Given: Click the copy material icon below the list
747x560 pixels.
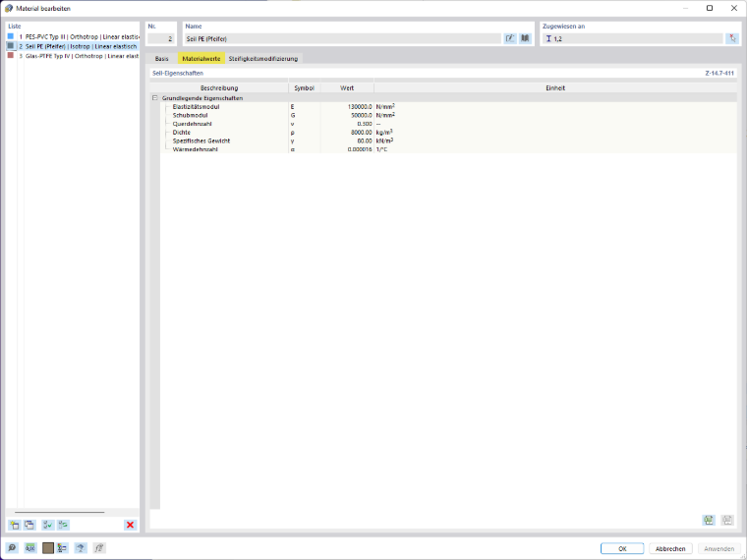Looking at the screenshot, I should (x=29, y=525).
